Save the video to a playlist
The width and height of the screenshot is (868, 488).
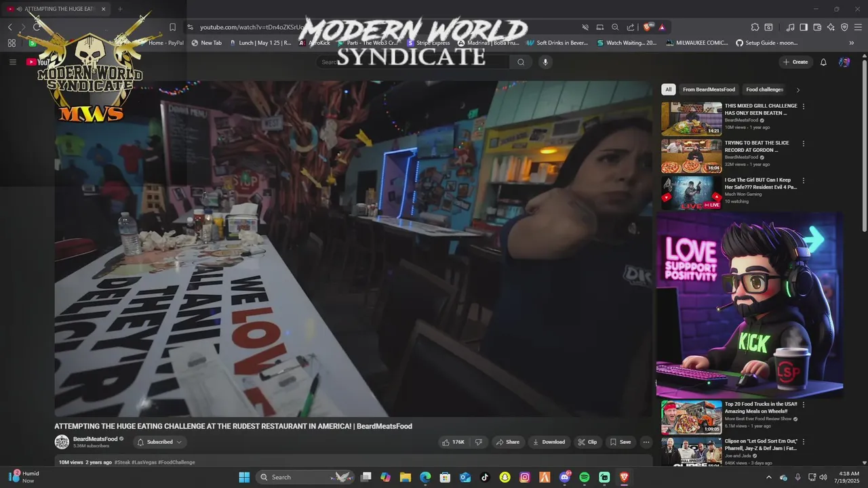click(620, 442)
